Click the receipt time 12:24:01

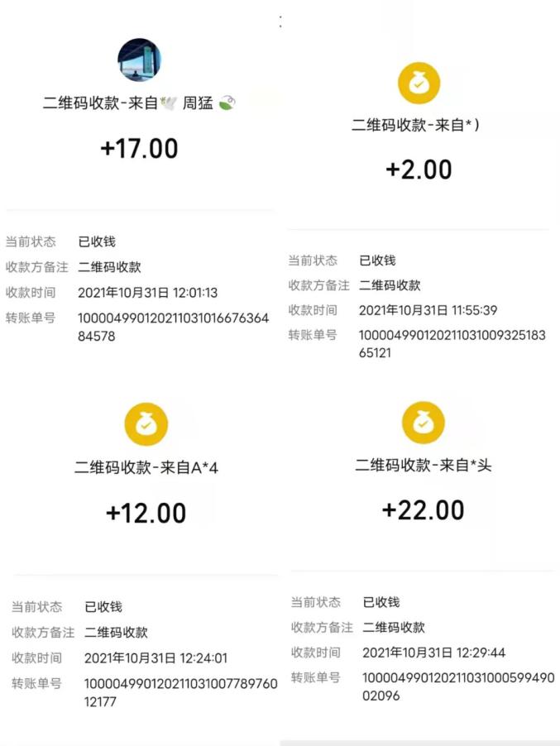click(156, 658)
